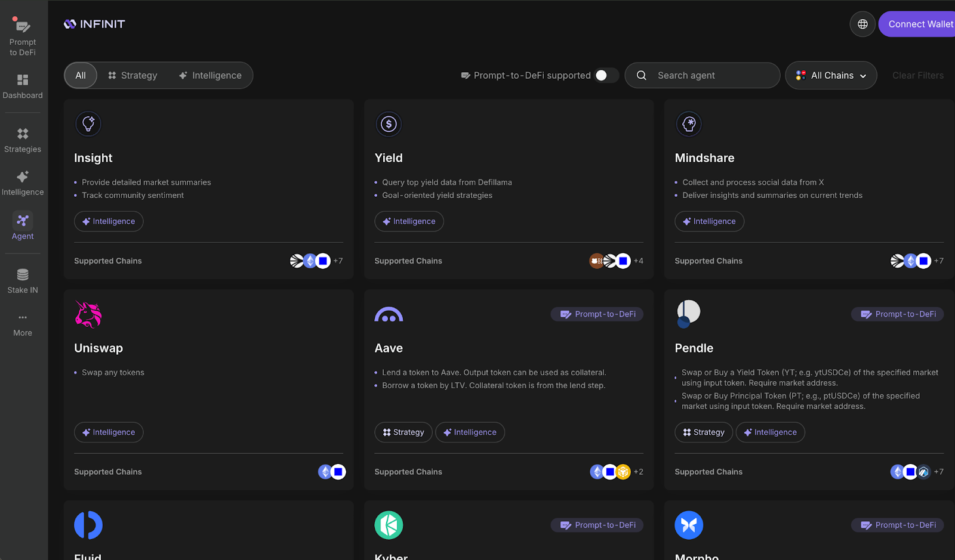Click the Prompt-to-DeFi badge on Aave
This screenshot has height=560, width=955.
click(x=597, y=314)
